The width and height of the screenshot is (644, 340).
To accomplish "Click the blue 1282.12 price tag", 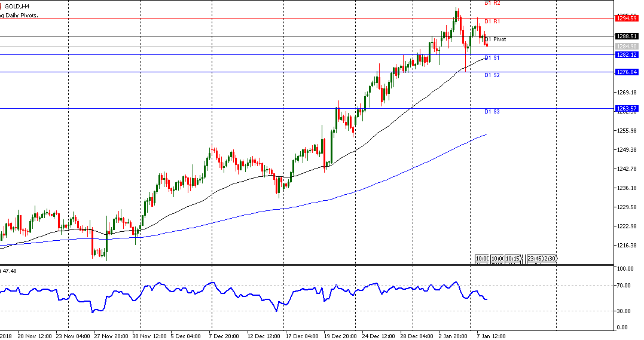I will pyautogui.click(x=625, y=55).
